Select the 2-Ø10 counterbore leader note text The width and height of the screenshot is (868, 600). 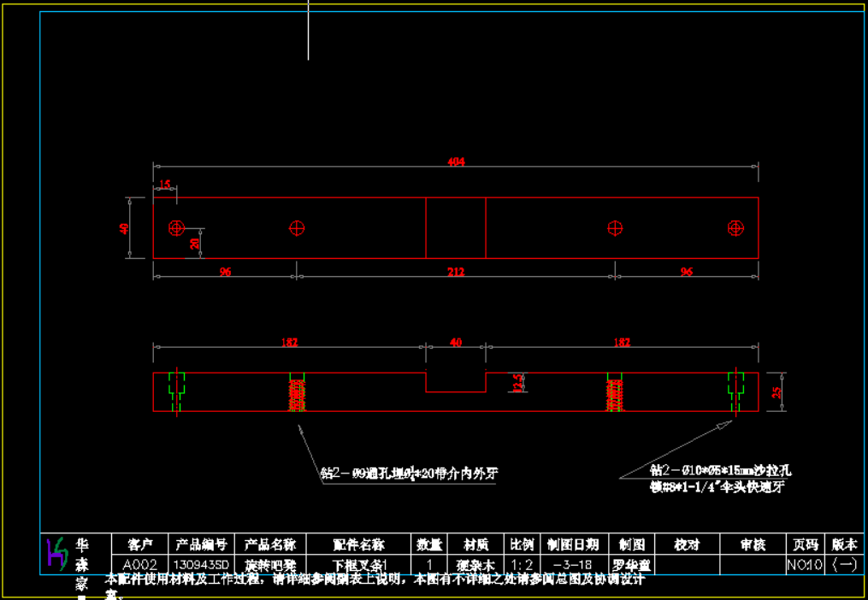pos(721,470)
